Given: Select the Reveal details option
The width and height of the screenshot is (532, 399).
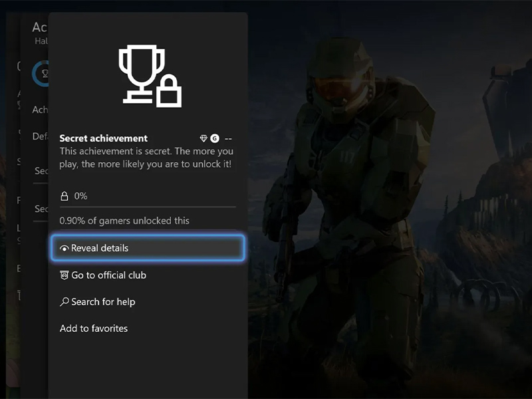Looking at the screenshot, I should (x=148, y=248).
